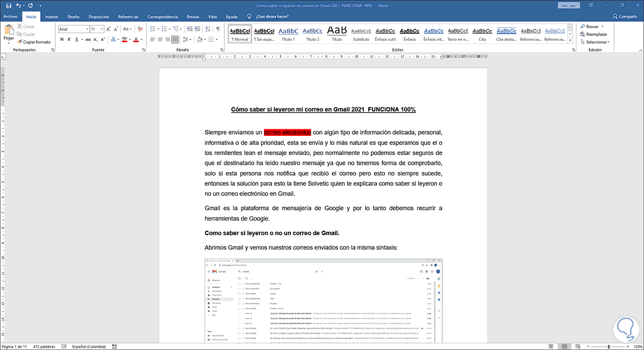Switch to the Correspondencia tab
644x350 pixels.
coord(164,17)
